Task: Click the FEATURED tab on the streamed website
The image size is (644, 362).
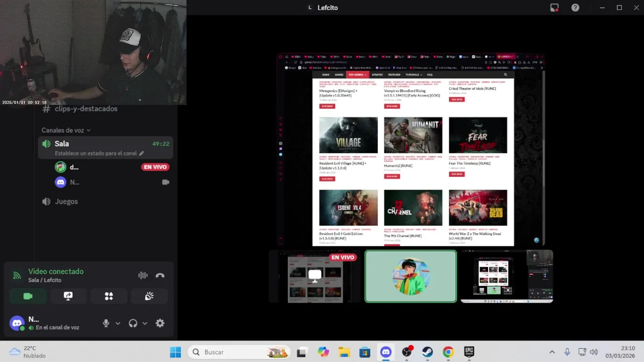Action: 394,74
